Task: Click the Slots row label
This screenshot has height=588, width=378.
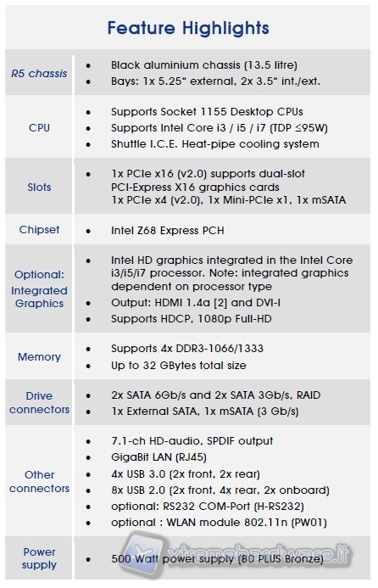Action: [39, 188]
